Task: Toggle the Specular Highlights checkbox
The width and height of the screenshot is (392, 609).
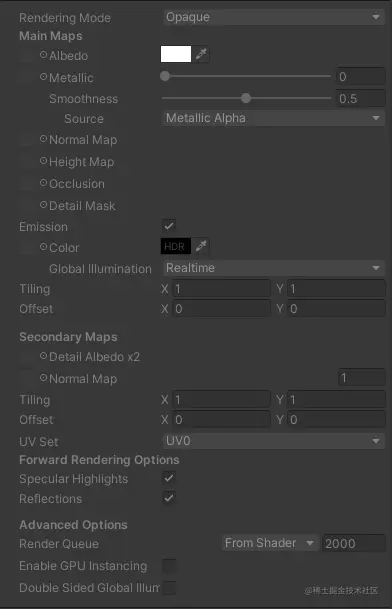Action: 169,478
